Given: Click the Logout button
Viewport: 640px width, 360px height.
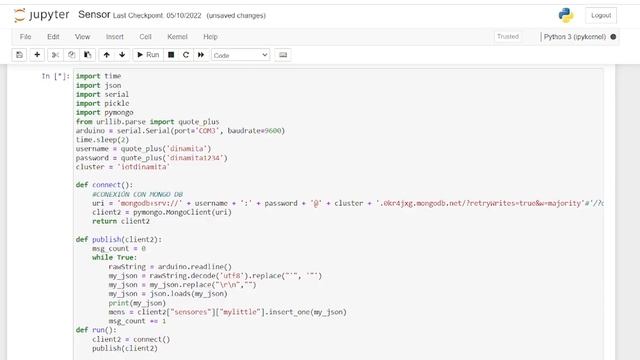Looking at the screenshot, I should coord(601,16).
